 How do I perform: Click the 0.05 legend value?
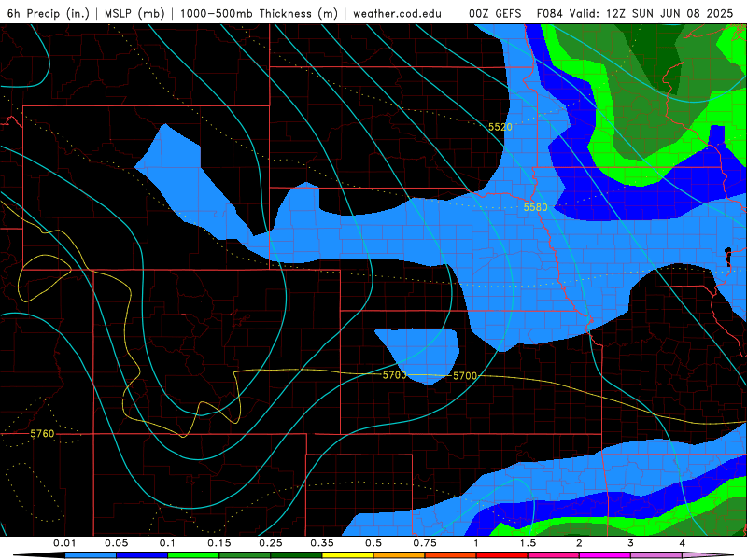[116, 543]
